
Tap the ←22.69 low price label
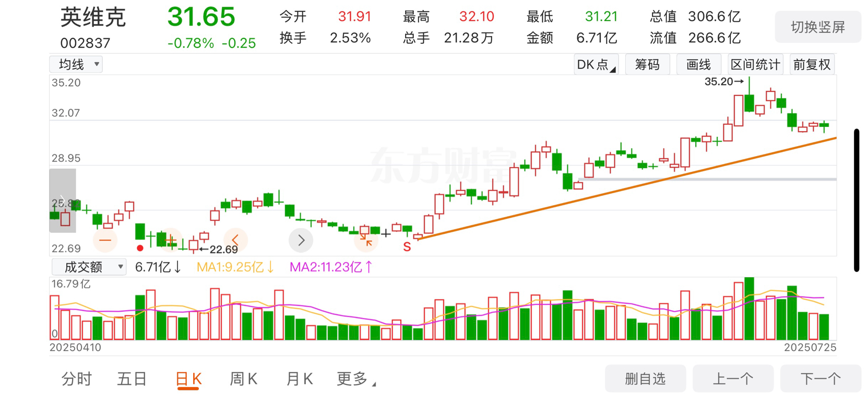pos(218,250)
